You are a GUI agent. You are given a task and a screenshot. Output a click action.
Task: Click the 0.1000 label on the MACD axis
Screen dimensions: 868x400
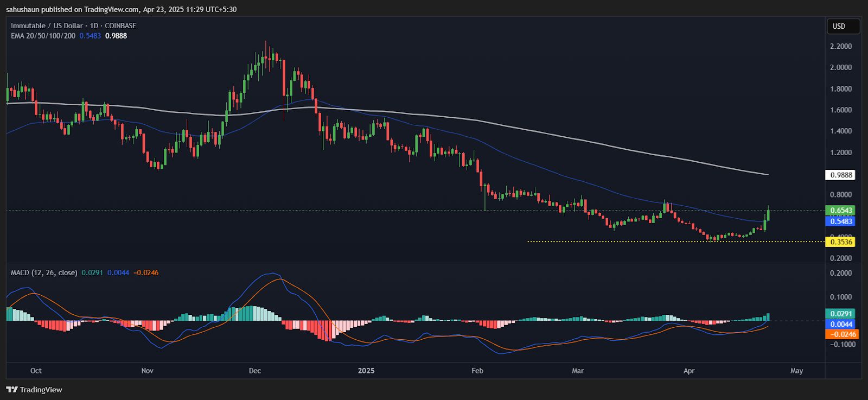(841, 297)
